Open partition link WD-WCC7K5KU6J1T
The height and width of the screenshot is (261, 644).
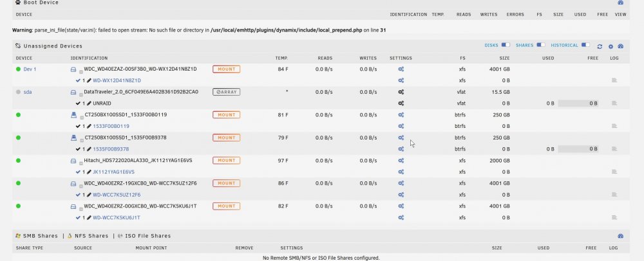pyautogui.click(x=116, y=218)
